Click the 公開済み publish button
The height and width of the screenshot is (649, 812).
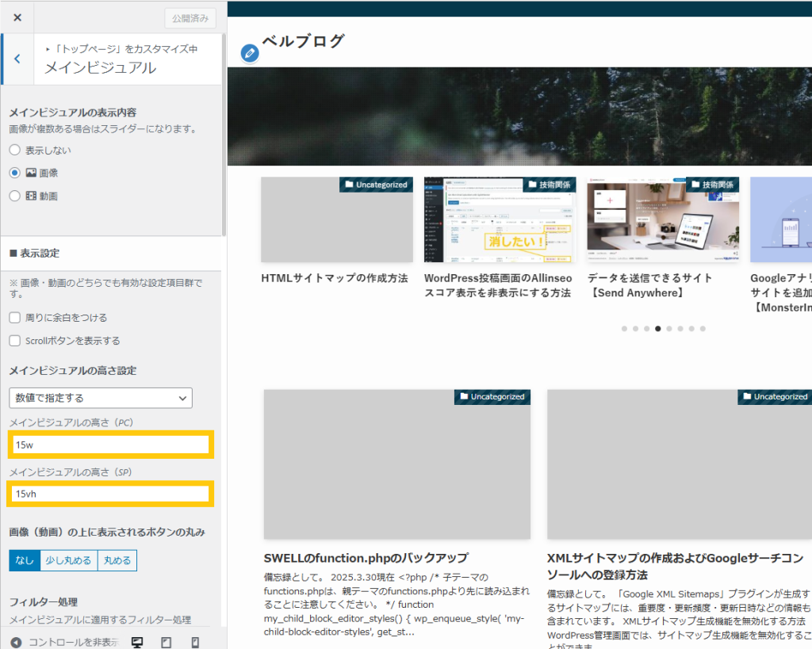190,19
